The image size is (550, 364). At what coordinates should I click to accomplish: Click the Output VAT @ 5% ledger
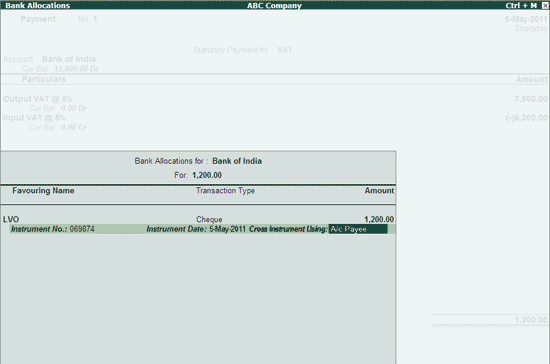[38, 99]
